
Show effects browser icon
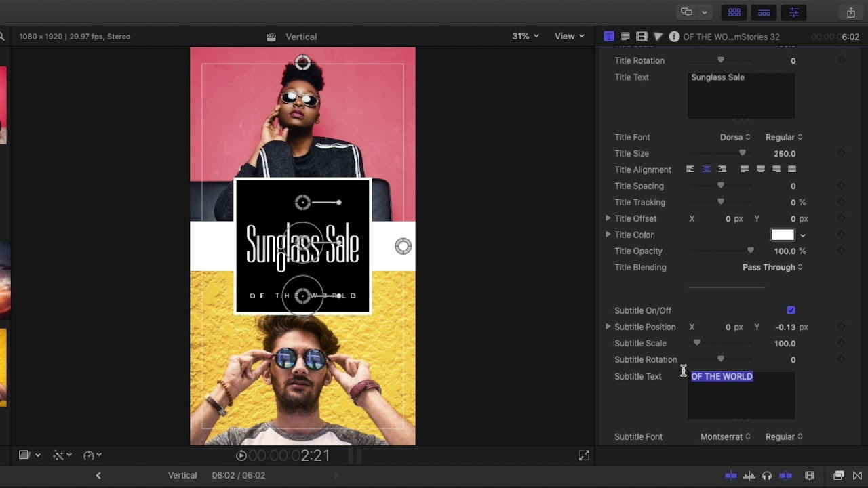(839, 476)
